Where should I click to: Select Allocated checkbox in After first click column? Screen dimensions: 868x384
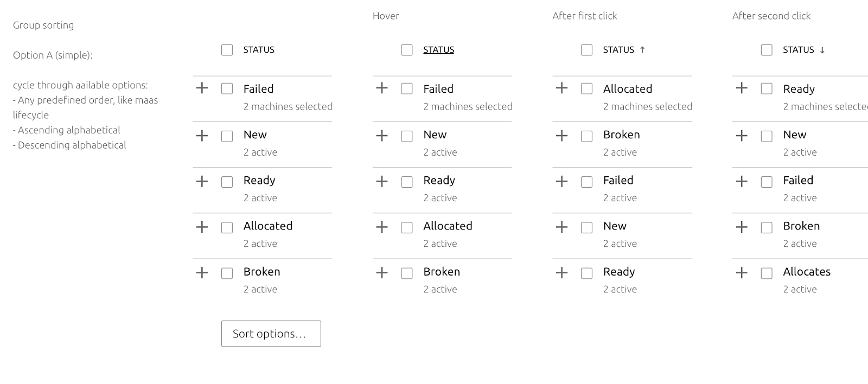[586, 89]
